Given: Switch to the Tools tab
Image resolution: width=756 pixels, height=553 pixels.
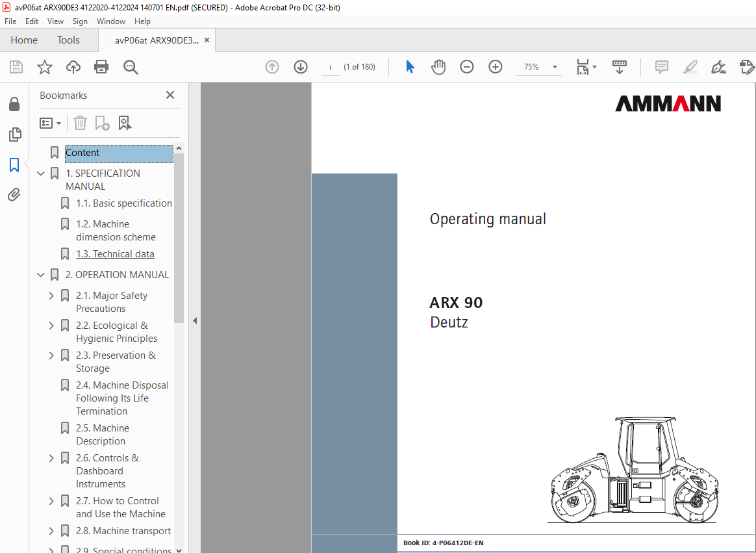Looking at the screenshot, I should 68,40.
